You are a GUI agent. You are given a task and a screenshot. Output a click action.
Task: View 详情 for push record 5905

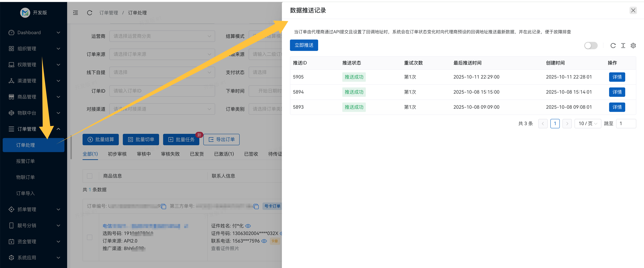(617, 77)
